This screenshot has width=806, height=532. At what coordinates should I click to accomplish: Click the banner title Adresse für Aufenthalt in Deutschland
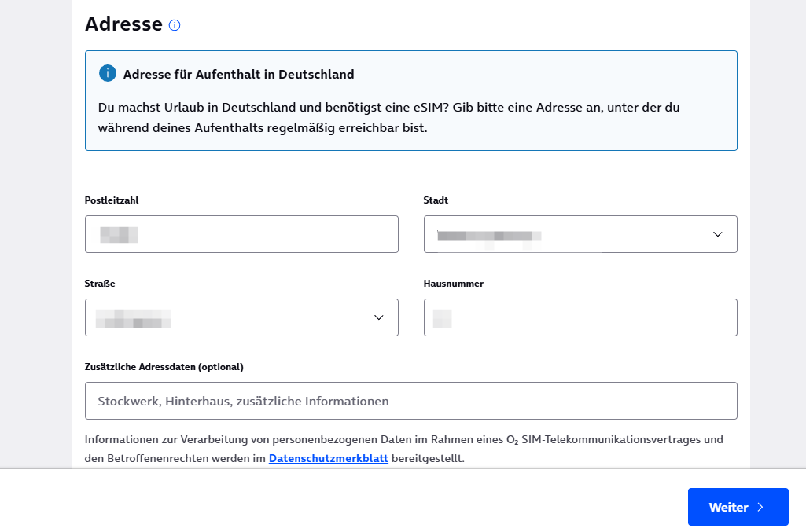coord(238,75)
